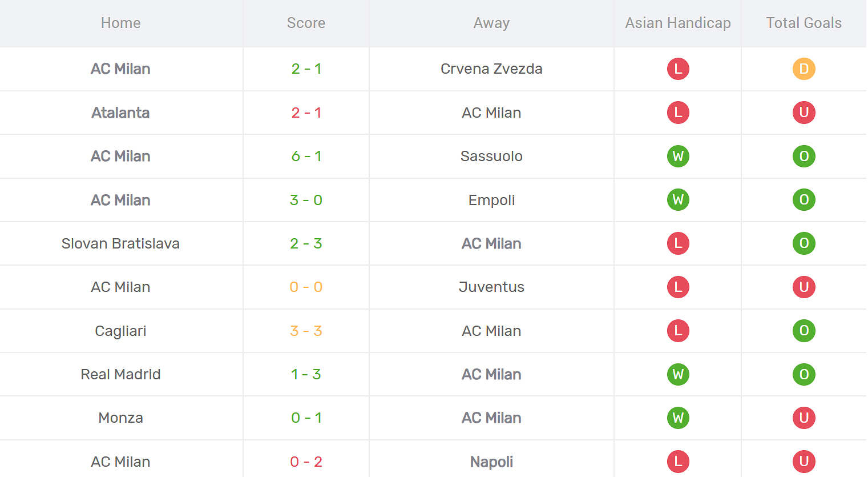Click the 0 - 0 score against Juventus

click(306, 287)
